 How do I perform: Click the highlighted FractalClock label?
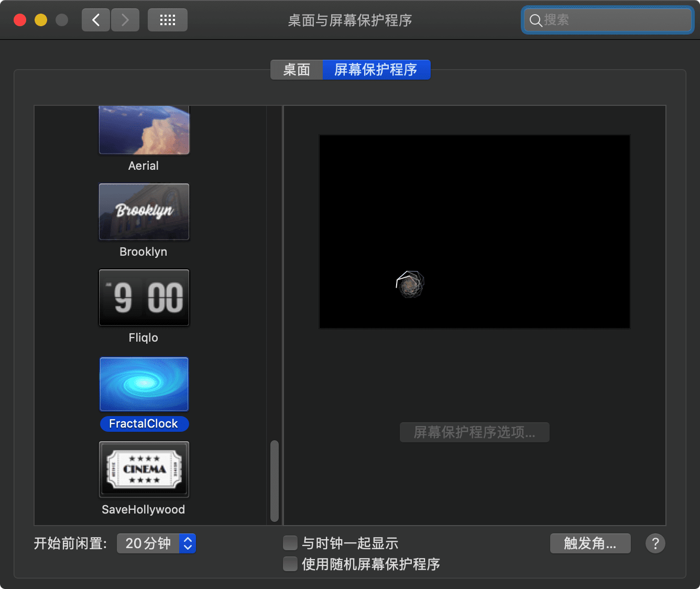[144, 423]
